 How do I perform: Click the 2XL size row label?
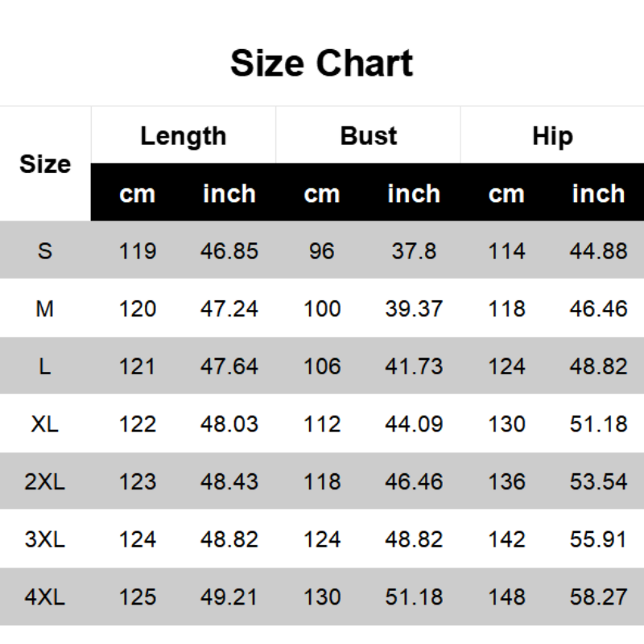coord(45,481)
